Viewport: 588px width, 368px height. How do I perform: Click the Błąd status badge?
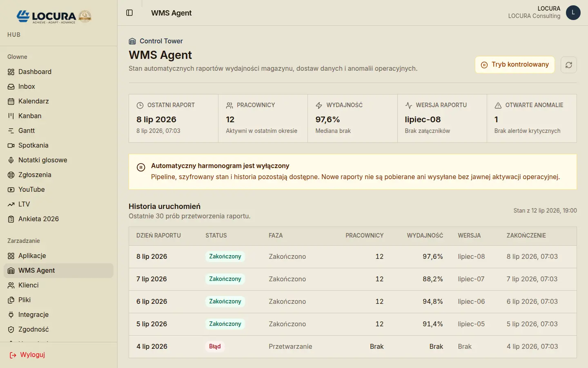(215, 346)
